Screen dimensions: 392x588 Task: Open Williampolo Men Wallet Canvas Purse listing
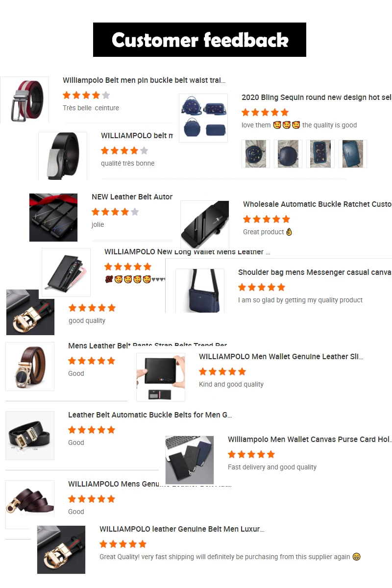(309, 440)
